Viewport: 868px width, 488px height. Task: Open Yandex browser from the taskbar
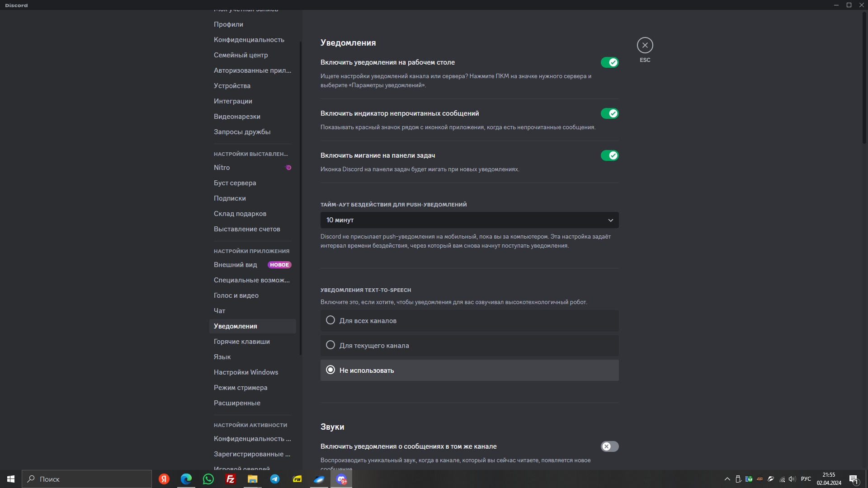click(x=164, y=479)
